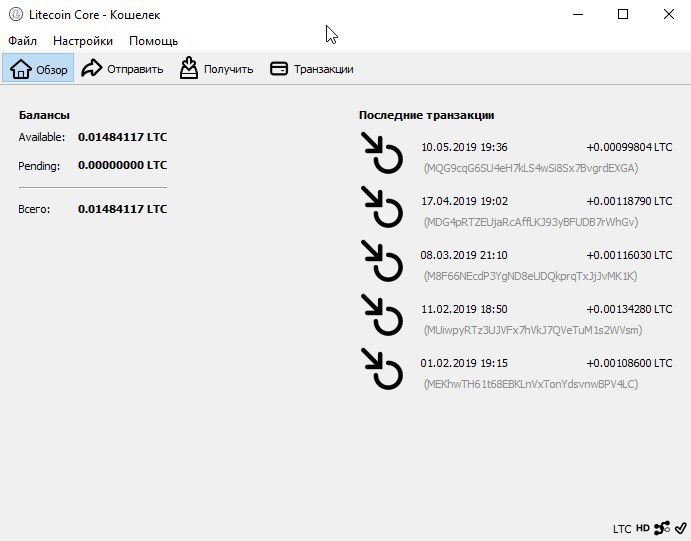Click the Available balance value
Viewport: 691px width, 541px height.
pyautogui.click(x=123, y=137)
